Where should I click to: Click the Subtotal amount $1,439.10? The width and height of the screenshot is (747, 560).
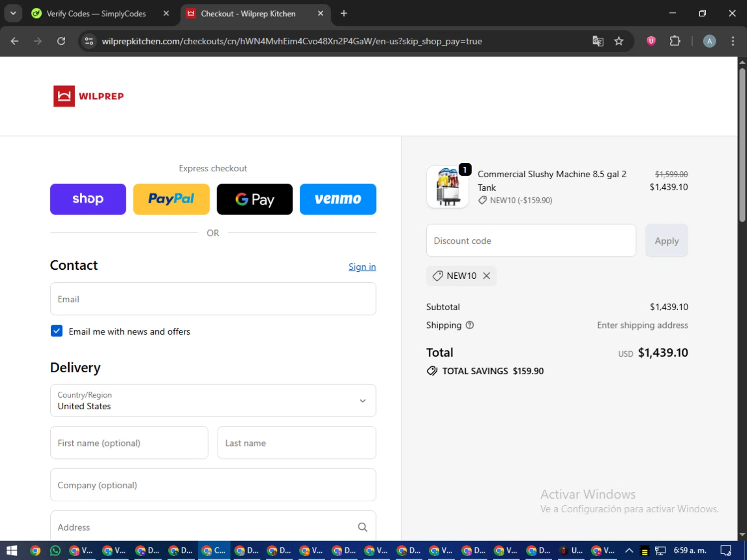(669, 307)
